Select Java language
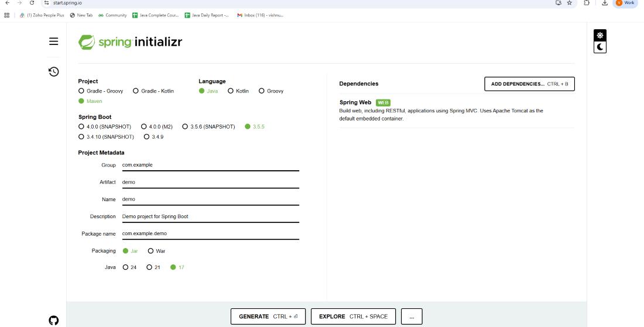This screenshot has height=327, width=644. (208, 91)
